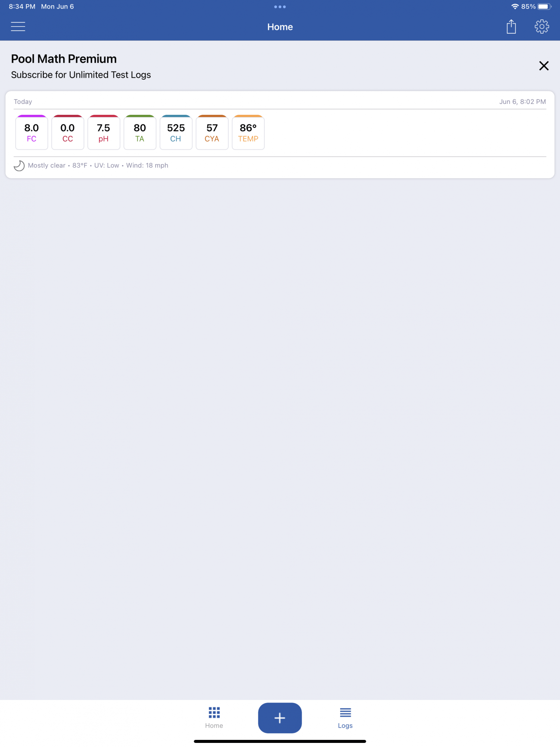Tap the moon weather icon
The height and width of the screenshot is (747, 560).
coord(19,165)
